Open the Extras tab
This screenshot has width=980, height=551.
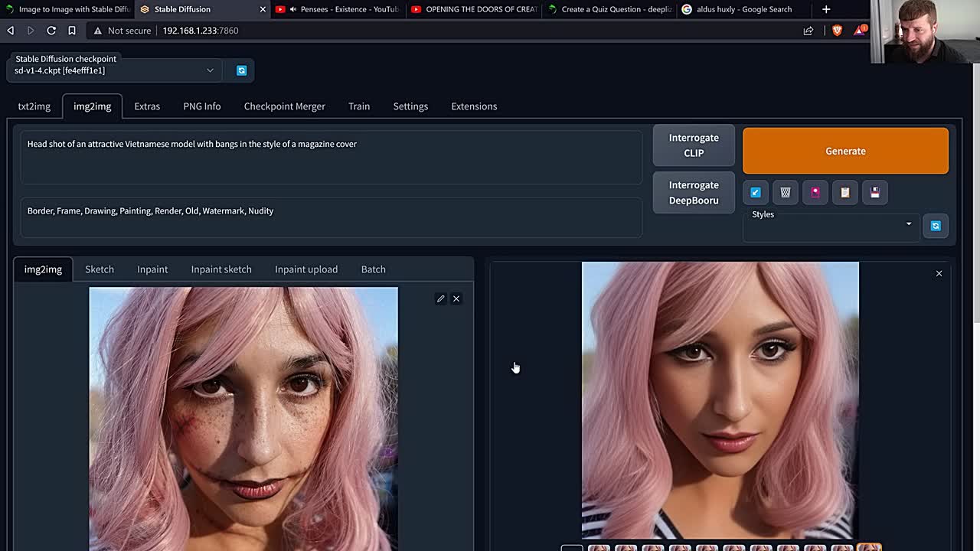[x=147, y=106]
